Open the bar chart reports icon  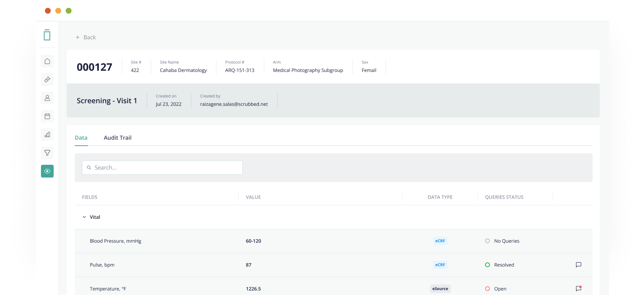(x=47, y=134)
